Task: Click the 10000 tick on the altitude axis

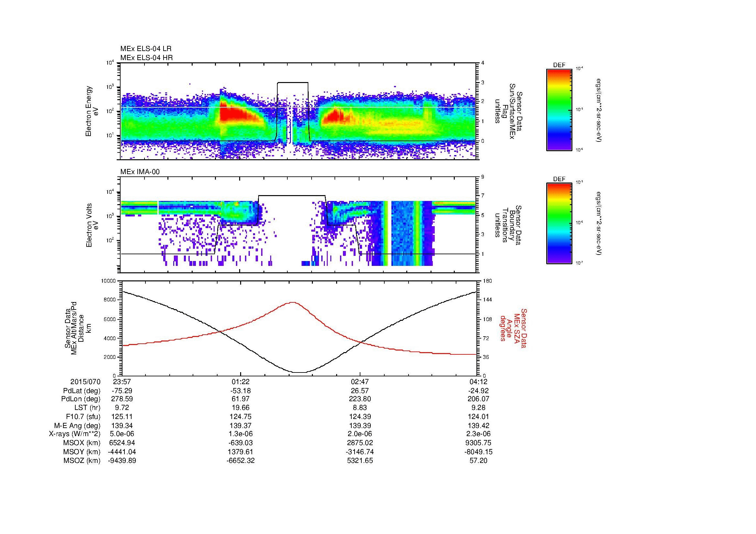Action: tap(109, 281)
